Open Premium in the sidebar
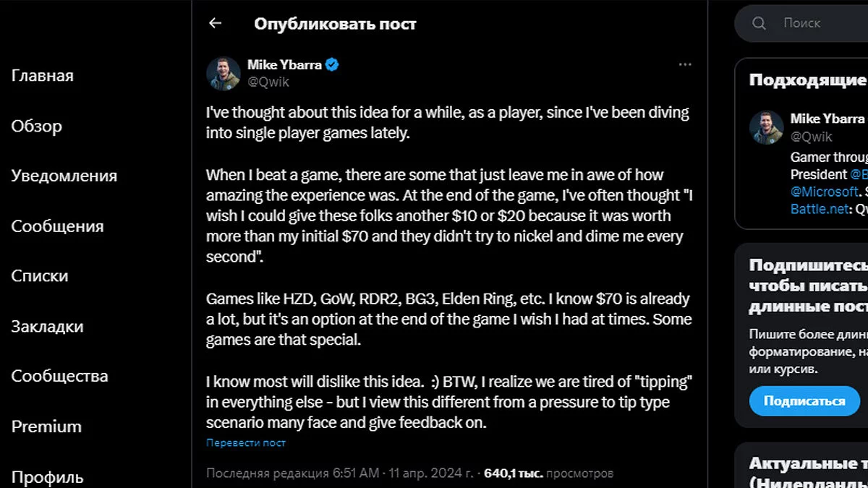 (x=46, y=427)
